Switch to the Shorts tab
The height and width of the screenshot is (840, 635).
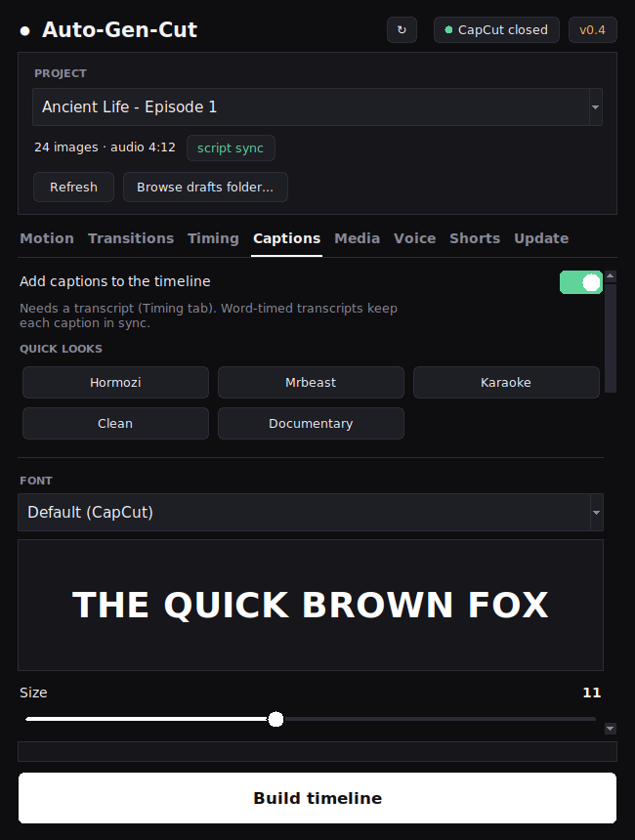coord(475,238)
